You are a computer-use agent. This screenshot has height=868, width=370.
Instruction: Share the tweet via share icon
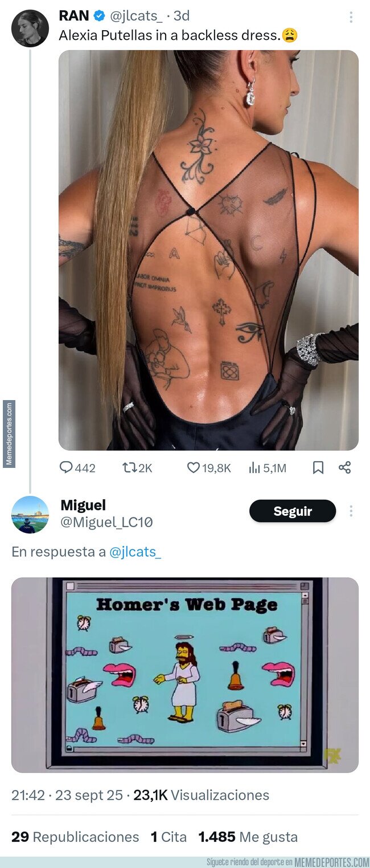(344, 468)
